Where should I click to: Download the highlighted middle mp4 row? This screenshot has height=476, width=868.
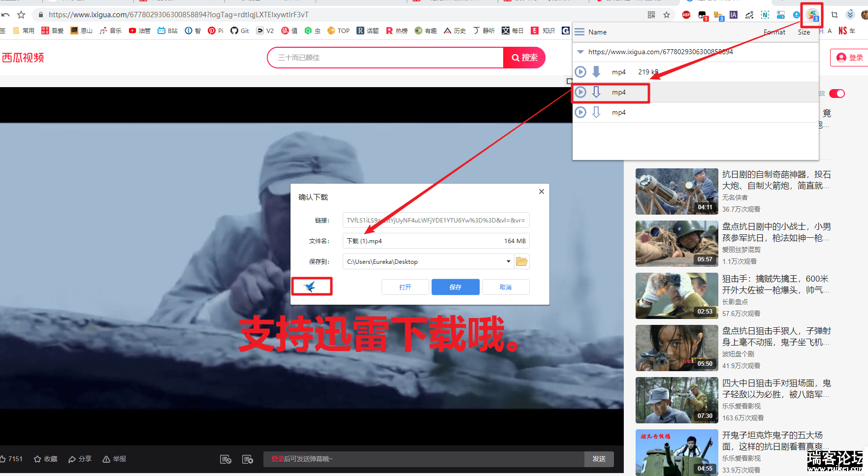(596, 92)
